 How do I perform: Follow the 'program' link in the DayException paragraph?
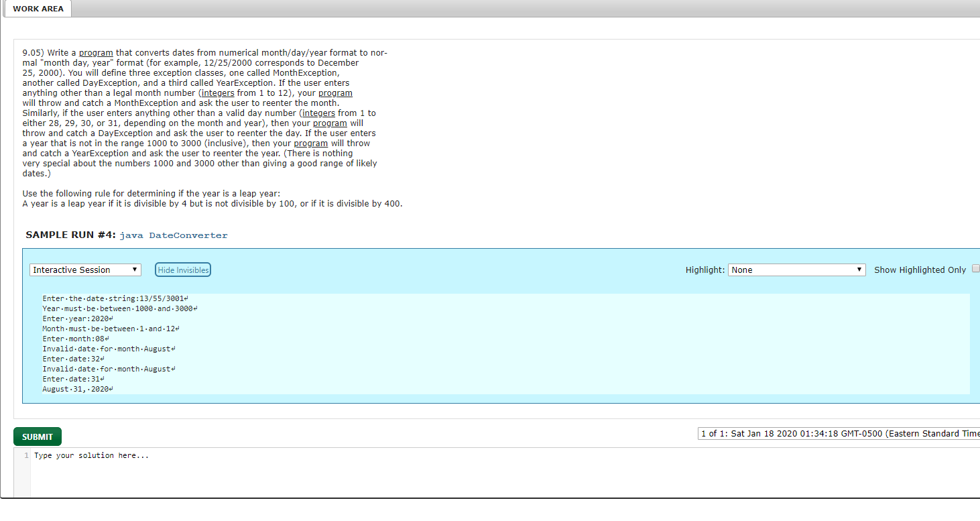[330, 123]
